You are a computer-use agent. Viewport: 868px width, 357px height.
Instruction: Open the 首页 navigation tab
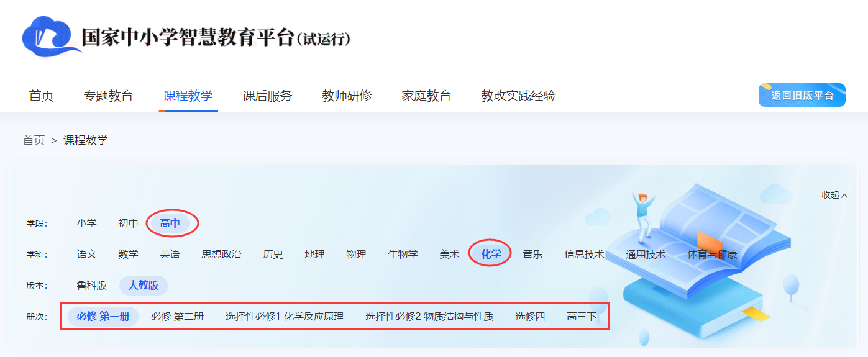42,96
